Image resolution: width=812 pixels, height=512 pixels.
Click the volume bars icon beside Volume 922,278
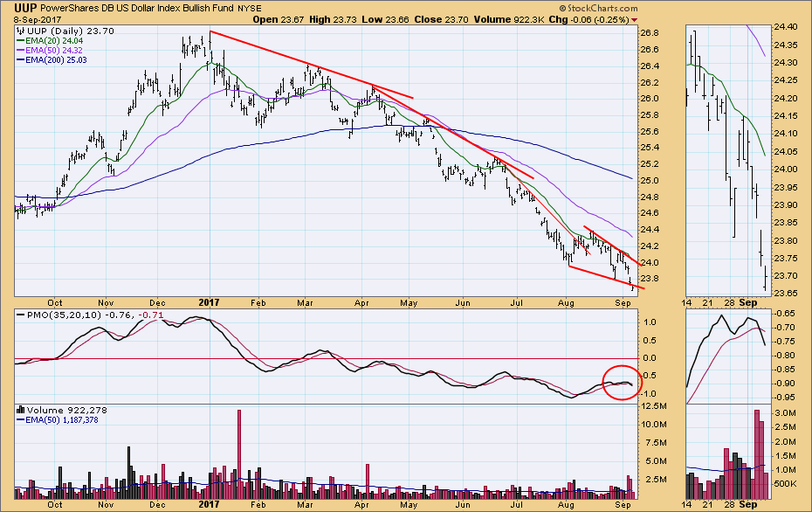point(21,410)
